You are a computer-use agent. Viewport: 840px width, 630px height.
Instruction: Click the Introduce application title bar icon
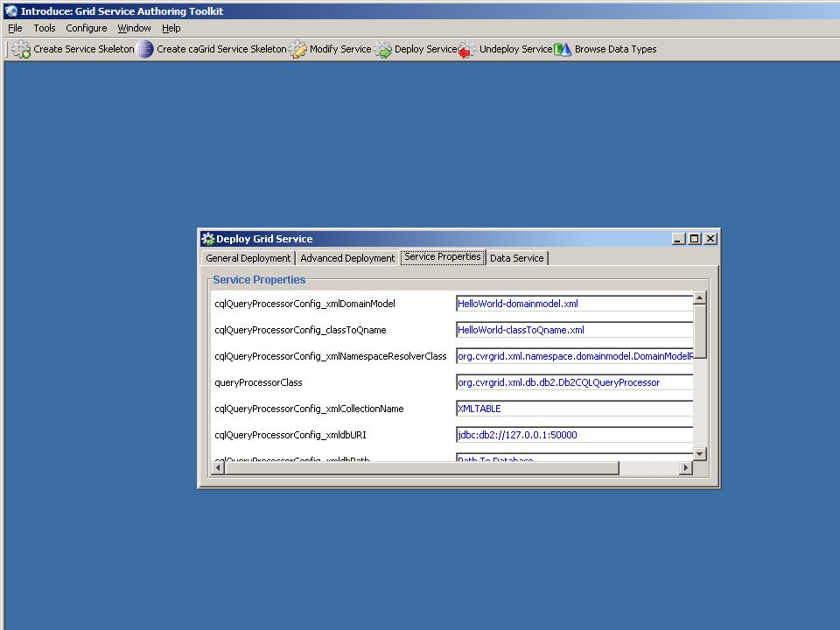[10, 10]
